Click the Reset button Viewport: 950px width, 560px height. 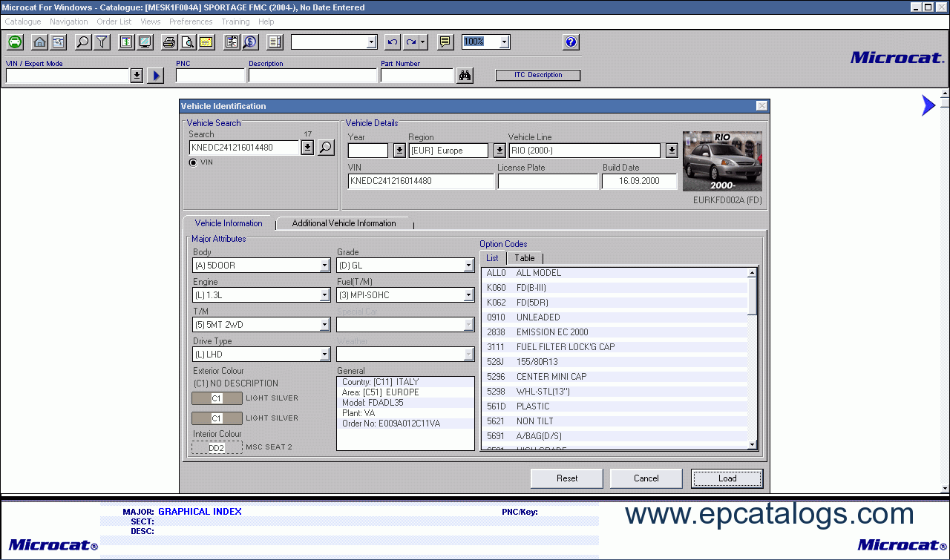click(567, 478)
